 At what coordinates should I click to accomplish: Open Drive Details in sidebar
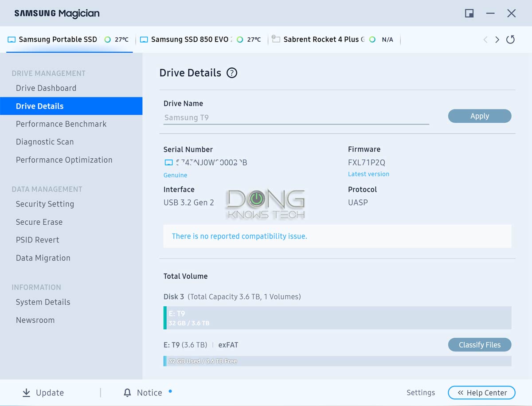71,106
